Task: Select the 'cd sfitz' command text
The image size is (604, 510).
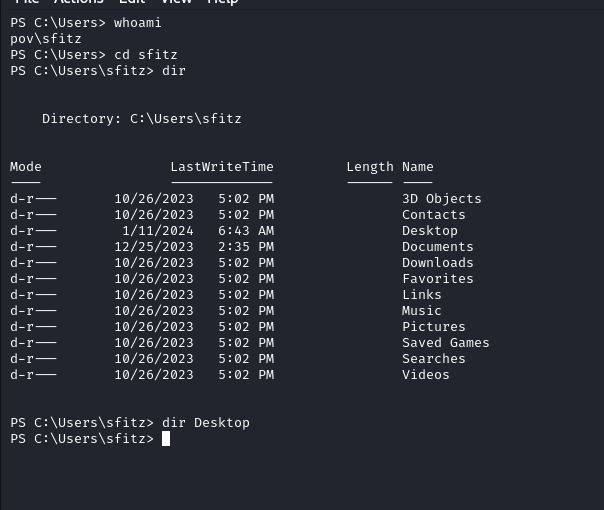Action: point(146,55)
